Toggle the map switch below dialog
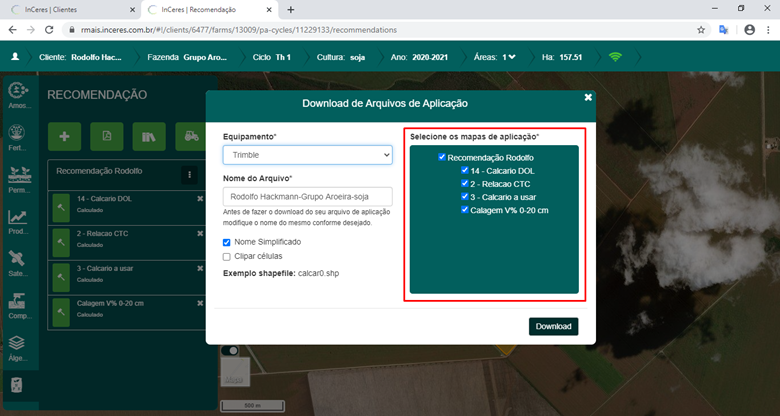Viewport: 780px width, 416px height. (229, 350)
